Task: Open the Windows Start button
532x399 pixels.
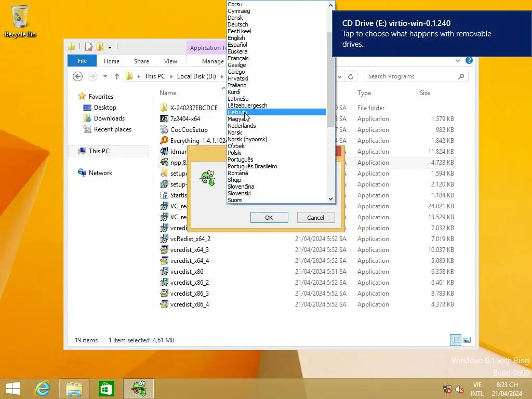Action: point(13,389)
